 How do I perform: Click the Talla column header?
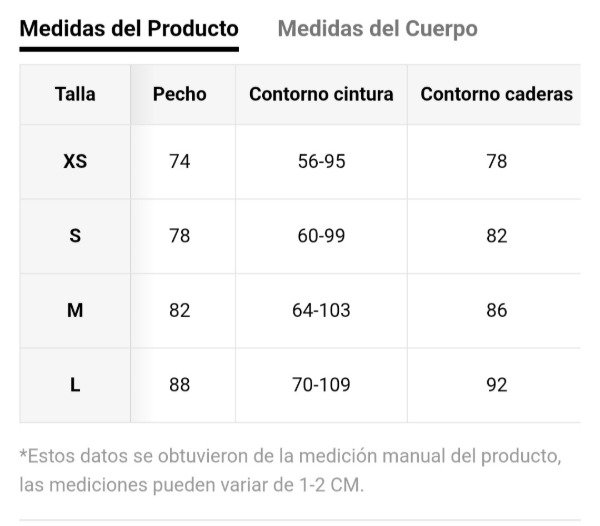(75, 94)
